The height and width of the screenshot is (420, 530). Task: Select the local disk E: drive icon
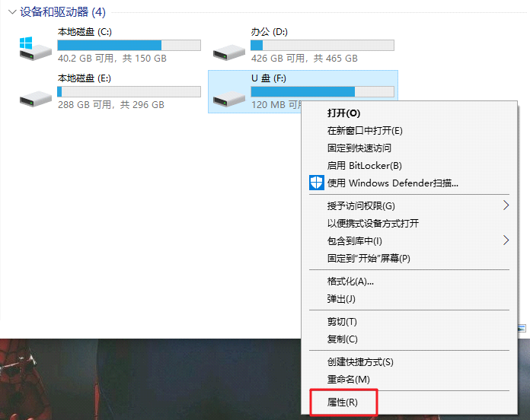coord(36,99)
